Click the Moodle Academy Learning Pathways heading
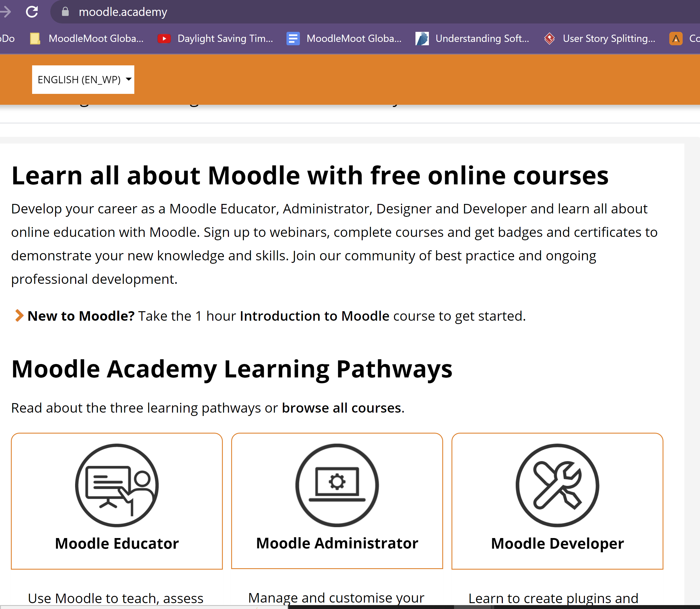Image resolution: width=700 pixels, height=609 pixels. 232,369
